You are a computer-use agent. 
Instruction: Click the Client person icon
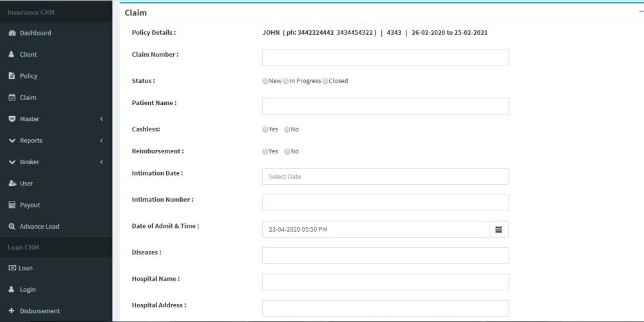click(x=12, y=55)
